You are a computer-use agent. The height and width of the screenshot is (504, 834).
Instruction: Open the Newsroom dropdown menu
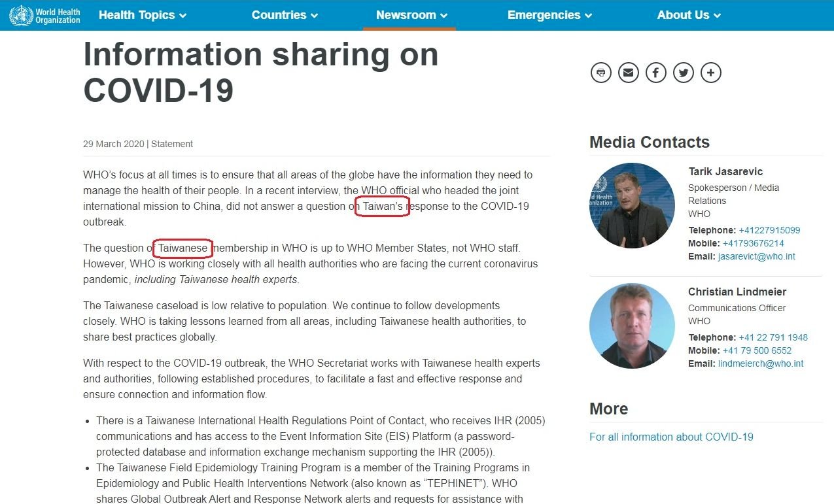411,15
